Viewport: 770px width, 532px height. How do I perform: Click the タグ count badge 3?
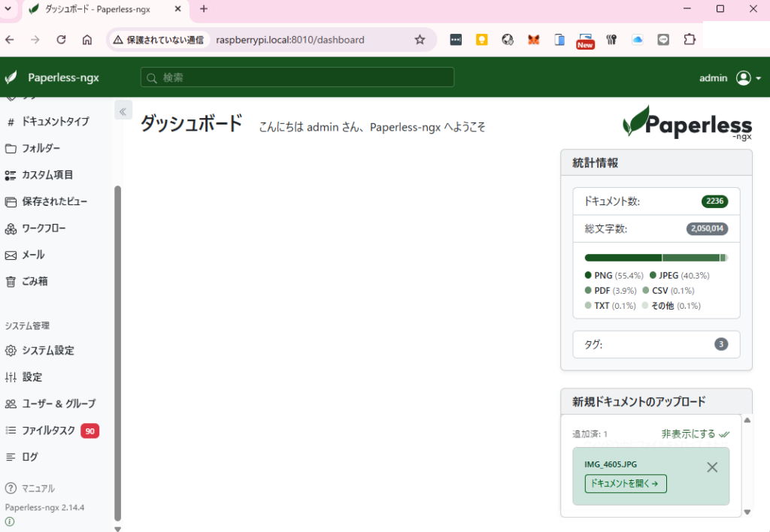click(x=721, y=344)
